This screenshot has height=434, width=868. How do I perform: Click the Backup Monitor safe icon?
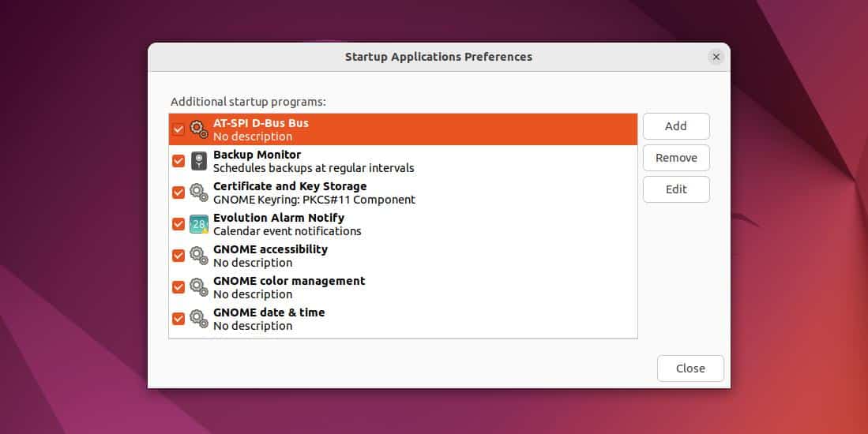point(199,161)
